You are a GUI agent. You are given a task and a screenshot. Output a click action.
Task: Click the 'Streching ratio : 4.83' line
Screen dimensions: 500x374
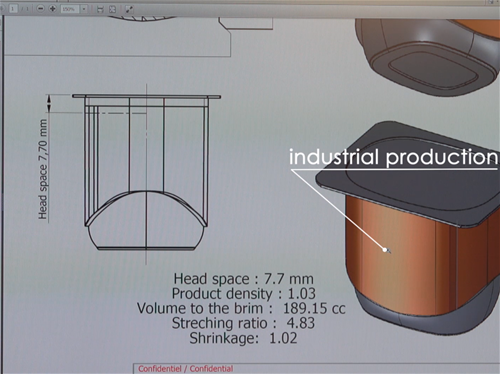243,323
